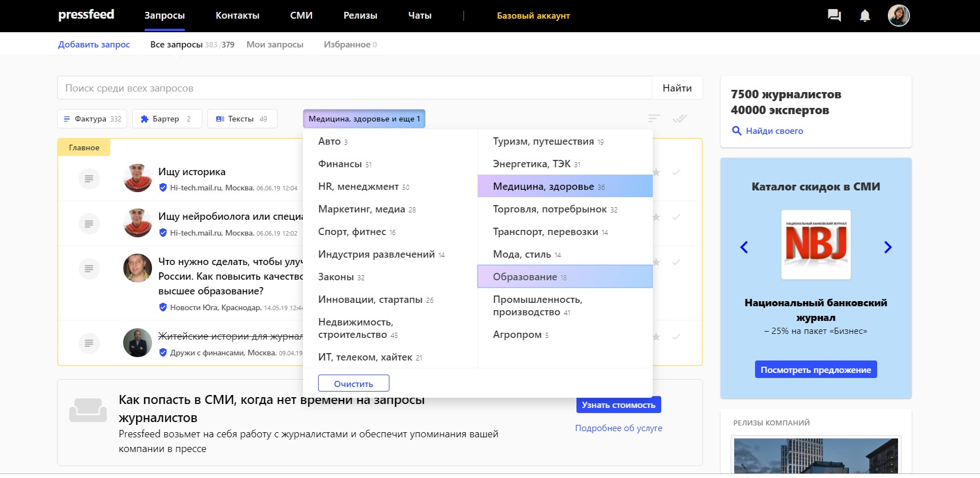Screen dimensions: 980x478
Task: Click the pressfeed logo
Action: click(86, 15)
